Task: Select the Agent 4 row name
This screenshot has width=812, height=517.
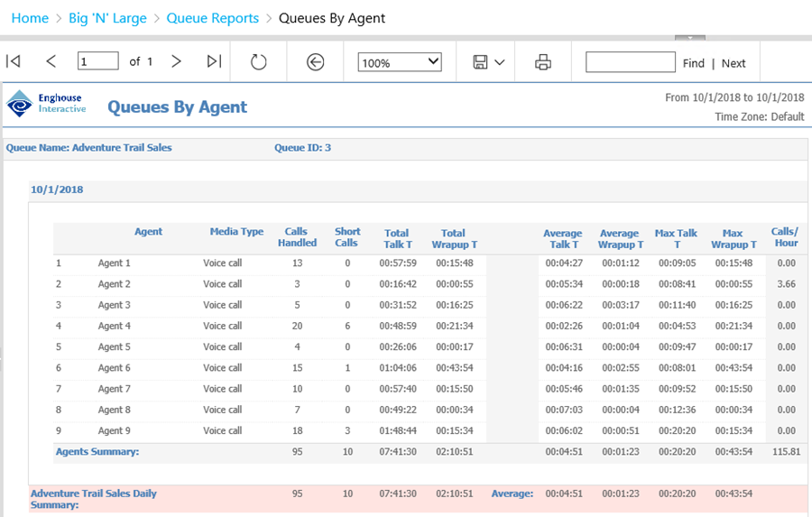Action: click(115, 327)
